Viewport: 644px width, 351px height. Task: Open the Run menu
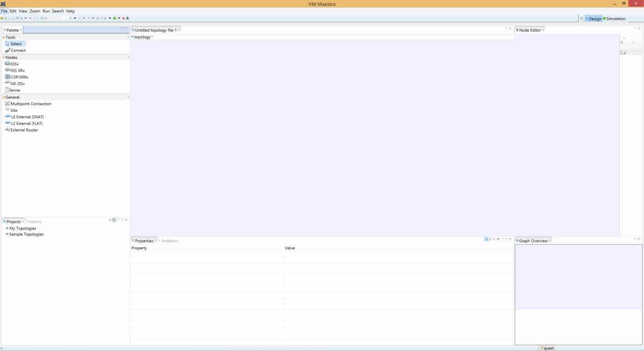point(46,11)
